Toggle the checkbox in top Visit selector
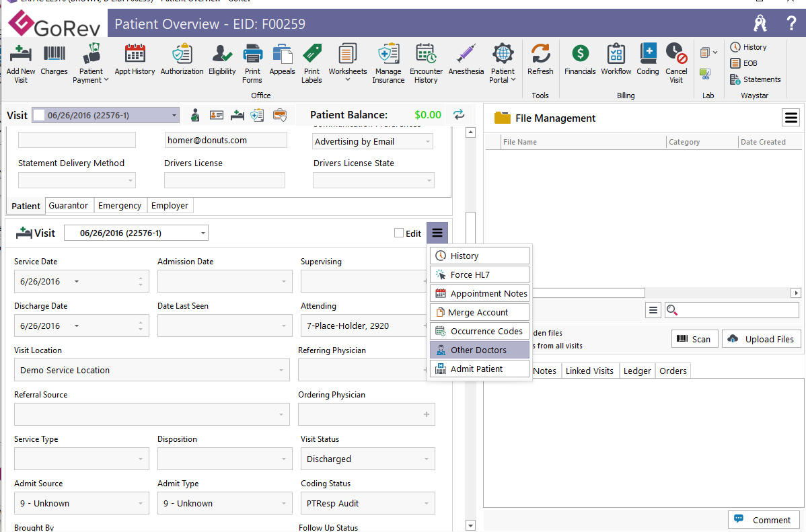The image size is (806, 532). pos(38,115)
